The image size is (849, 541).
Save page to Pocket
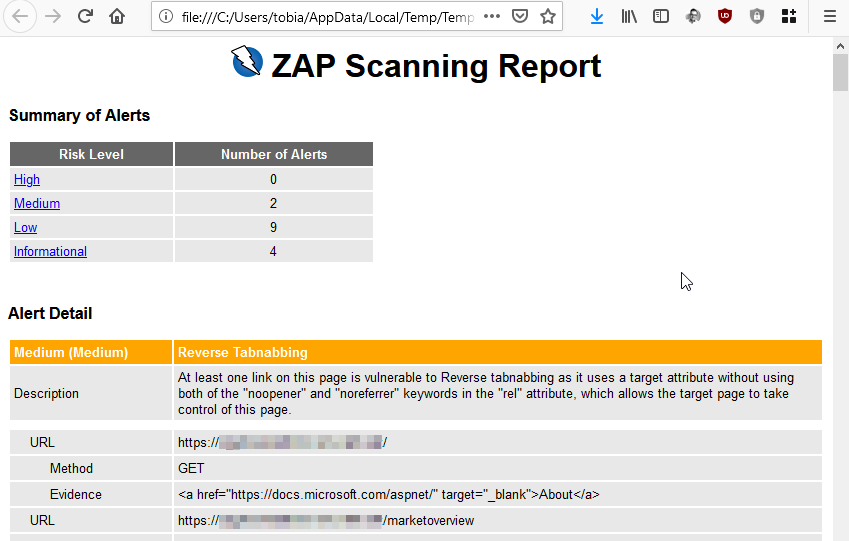[520, 16]
